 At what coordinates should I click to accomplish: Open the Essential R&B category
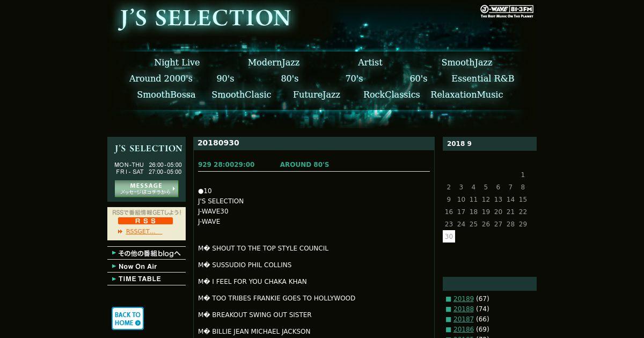pyautogui.click(x=483, y=78)
